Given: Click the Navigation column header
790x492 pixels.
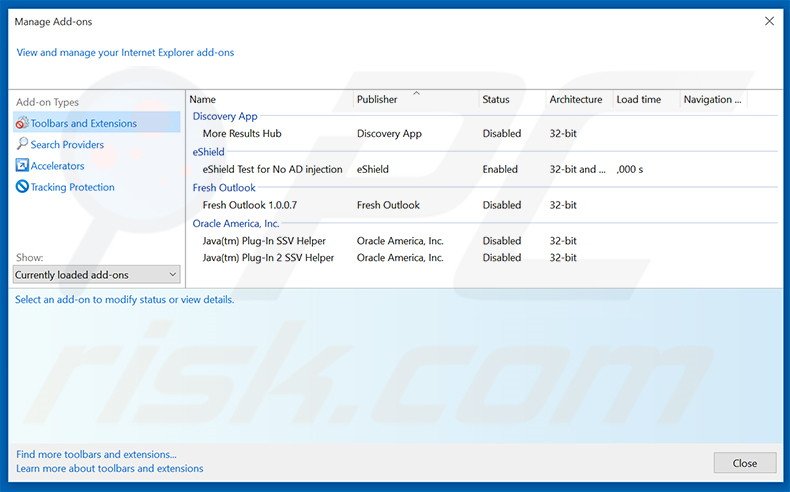Looking at the screenshot, I should (713, 99).
